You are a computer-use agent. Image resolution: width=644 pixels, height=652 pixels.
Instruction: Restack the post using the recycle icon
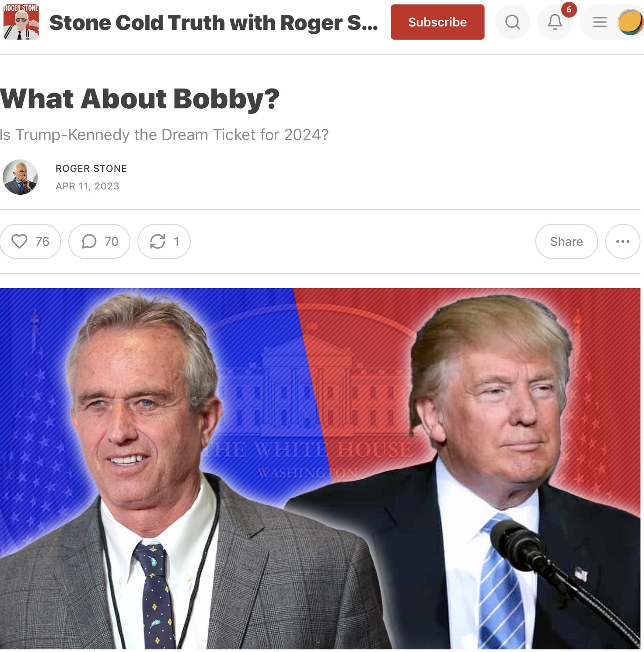point(164,241)
